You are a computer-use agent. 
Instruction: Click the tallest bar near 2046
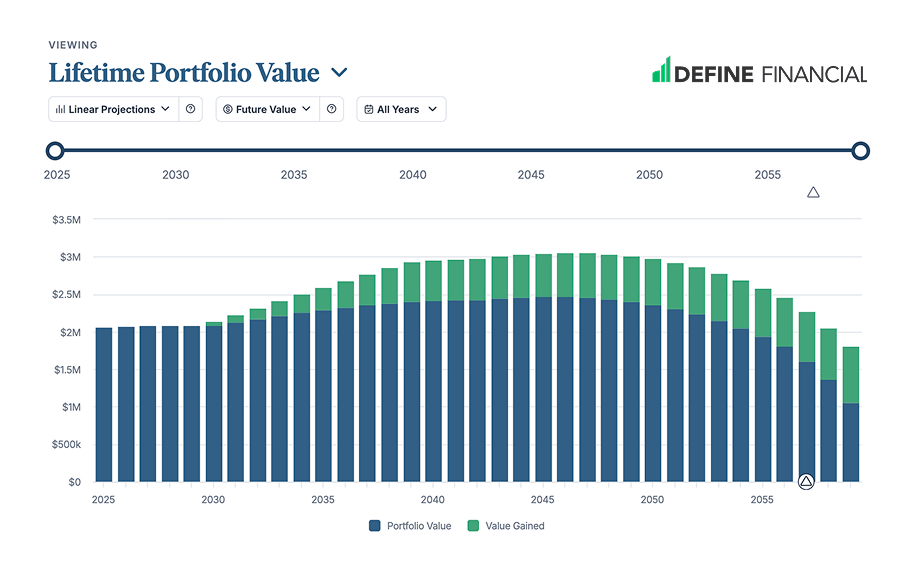point(565,370)
